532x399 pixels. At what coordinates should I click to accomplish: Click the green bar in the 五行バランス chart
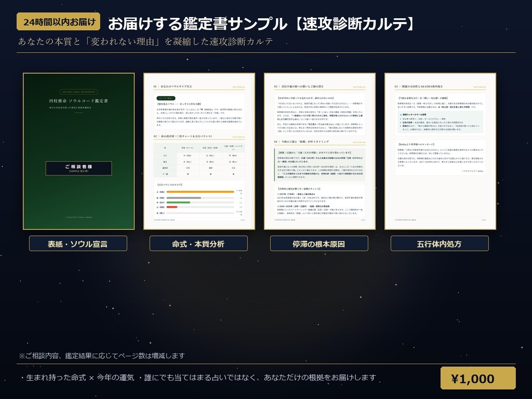click(178, 202)
